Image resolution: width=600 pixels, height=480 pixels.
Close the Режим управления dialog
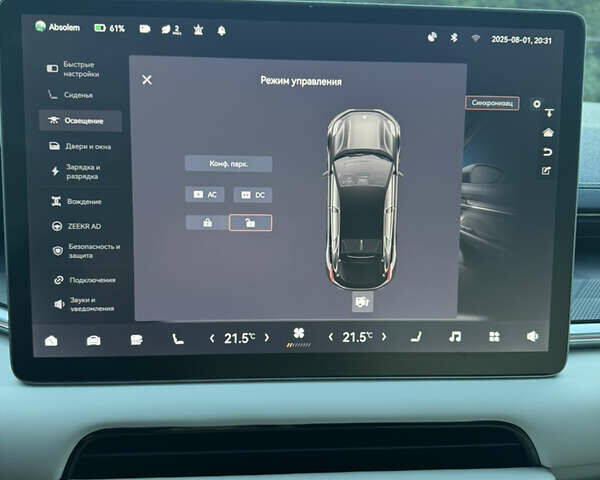(x=147, y=80)
